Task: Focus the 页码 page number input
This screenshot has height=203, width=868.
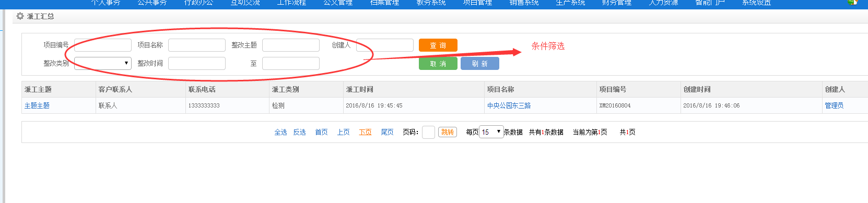Action: coord(428,132)
